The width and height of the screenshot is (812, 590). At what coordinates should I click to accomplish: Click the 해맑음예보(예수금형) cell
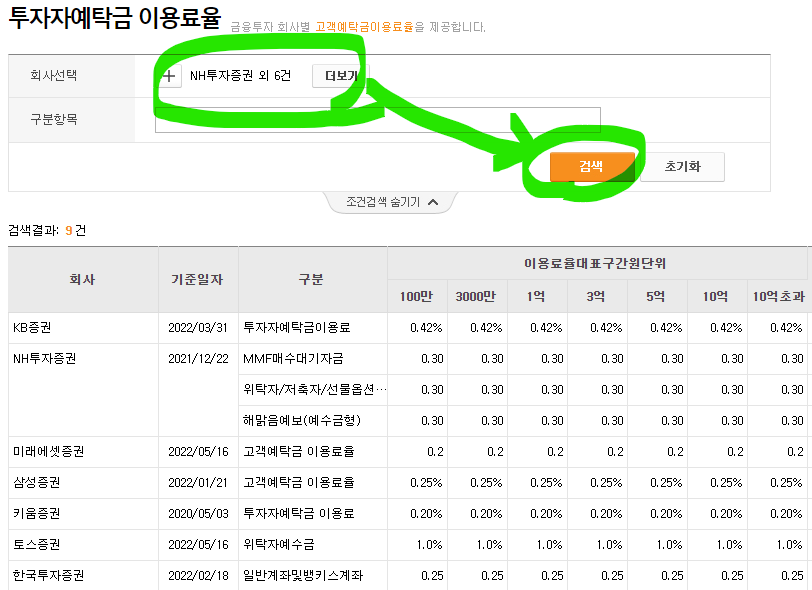(x=312, y=421)
